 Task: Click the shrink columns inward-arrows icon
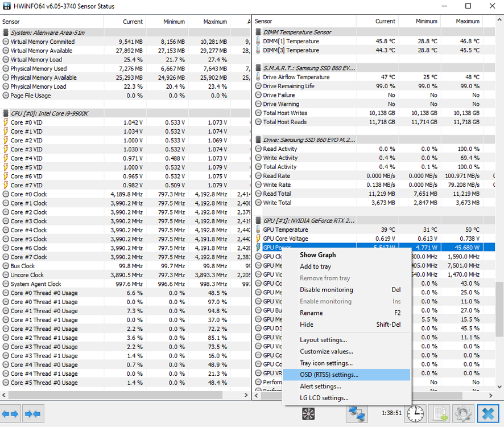click(x=34, y=413)
